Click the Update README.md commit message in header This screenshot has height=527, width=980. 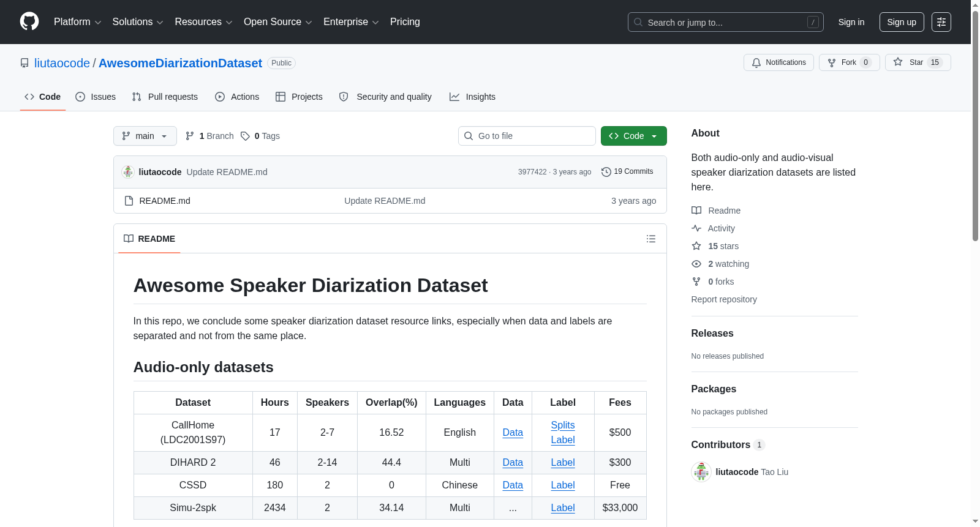click(x=227, y=172)
